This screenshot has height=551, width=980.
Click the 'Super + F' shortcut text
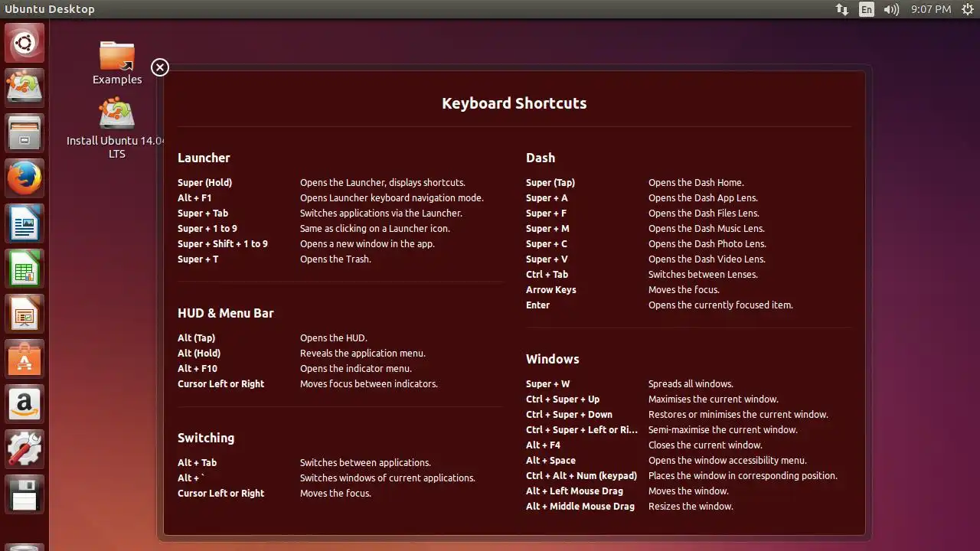[547, 214]
